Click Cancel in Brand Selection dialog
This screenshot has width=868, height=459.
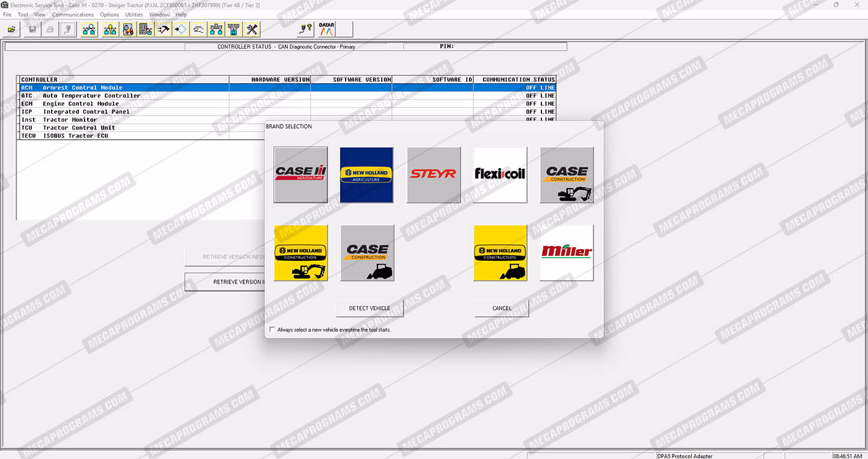pos(502,309)
